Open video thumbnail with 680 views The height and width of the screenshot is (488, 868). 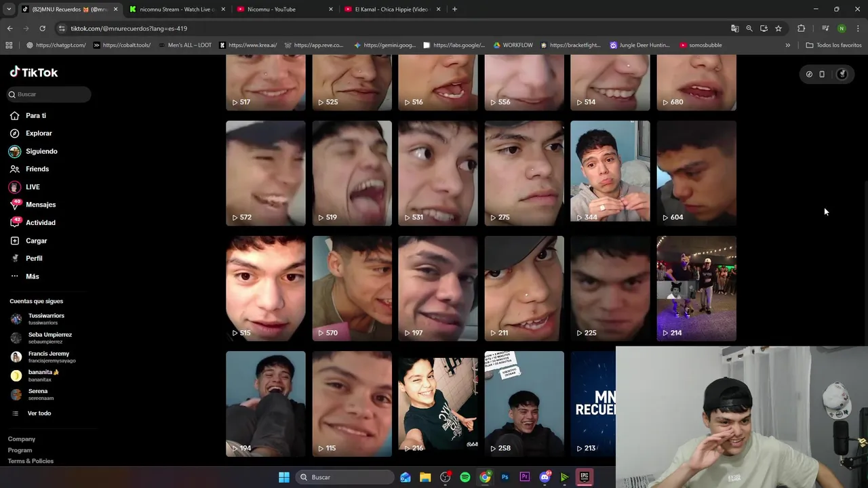coord(696,83)
